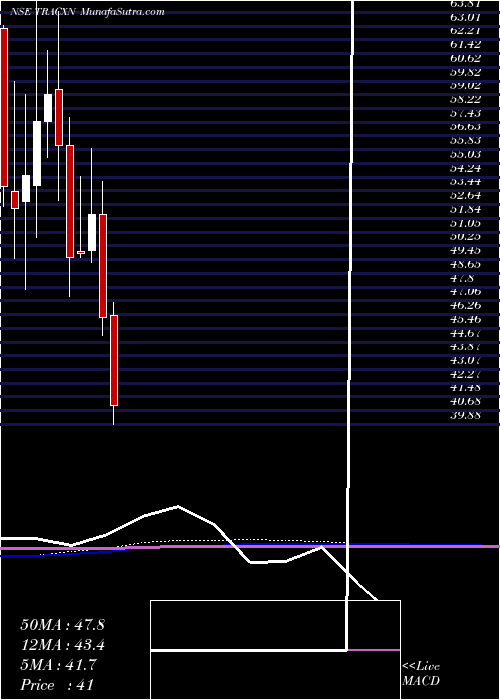Click the 42.27 price axis label
This screenshot has height=700, width=500.
pyautogui.click(x=466, y=374)
